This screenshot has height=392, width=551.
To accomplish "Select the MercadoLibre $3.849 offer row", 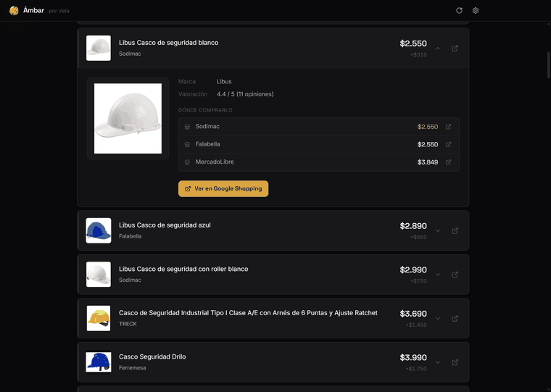I will [319, 162].
